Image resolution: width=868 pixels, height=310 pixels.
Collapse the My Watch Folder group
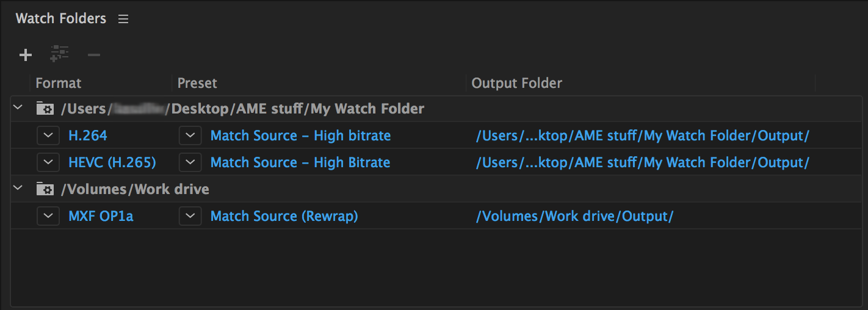(18, 109)
